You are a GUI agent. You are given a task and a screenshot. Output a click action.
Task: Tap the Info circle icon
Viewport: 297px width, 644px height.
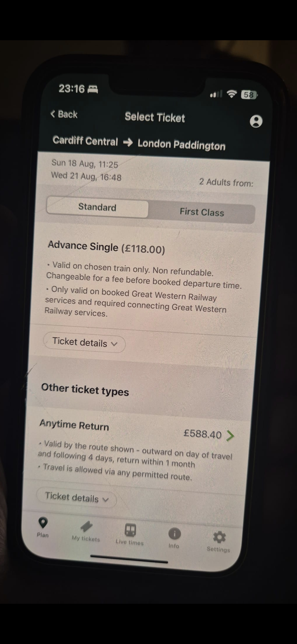pos(174,534)
